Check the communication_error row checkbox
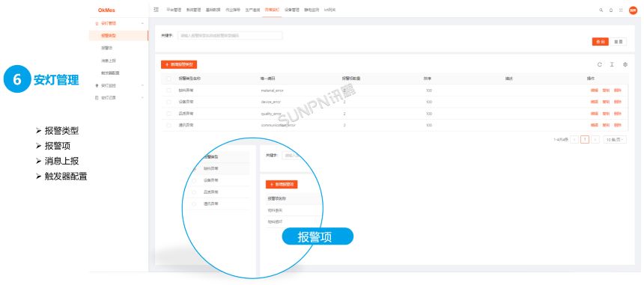Image resolution: width=644 pixels, height=285 pixels. click(168, 125)
